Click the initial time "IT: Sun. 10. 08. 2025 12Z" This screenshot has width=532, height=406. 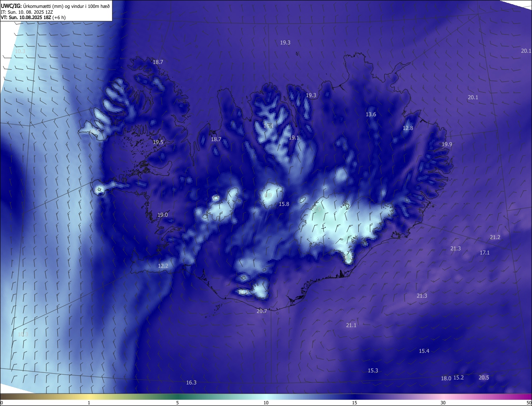tap(27, 12)
